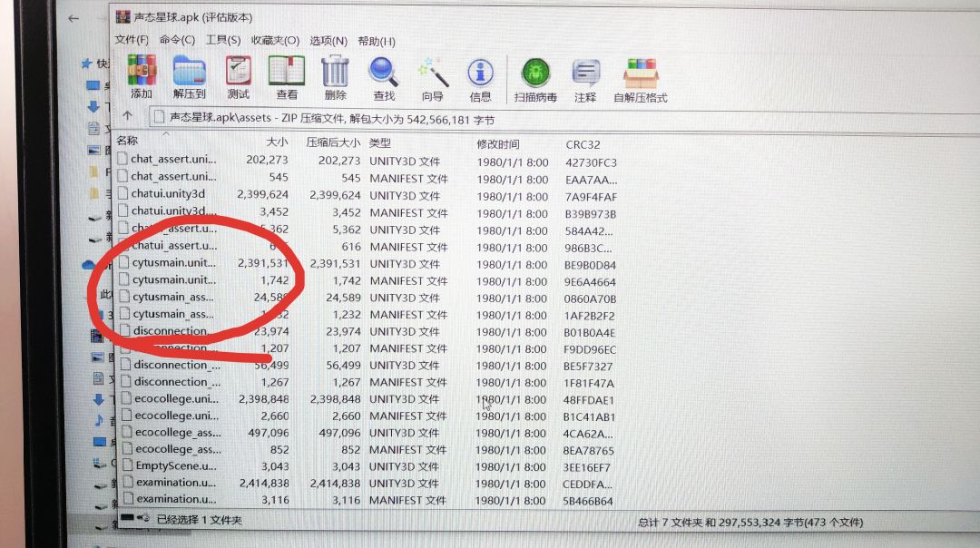Show archive 信息 (Info) icon
980x548 pixels.
pos(480,73)
